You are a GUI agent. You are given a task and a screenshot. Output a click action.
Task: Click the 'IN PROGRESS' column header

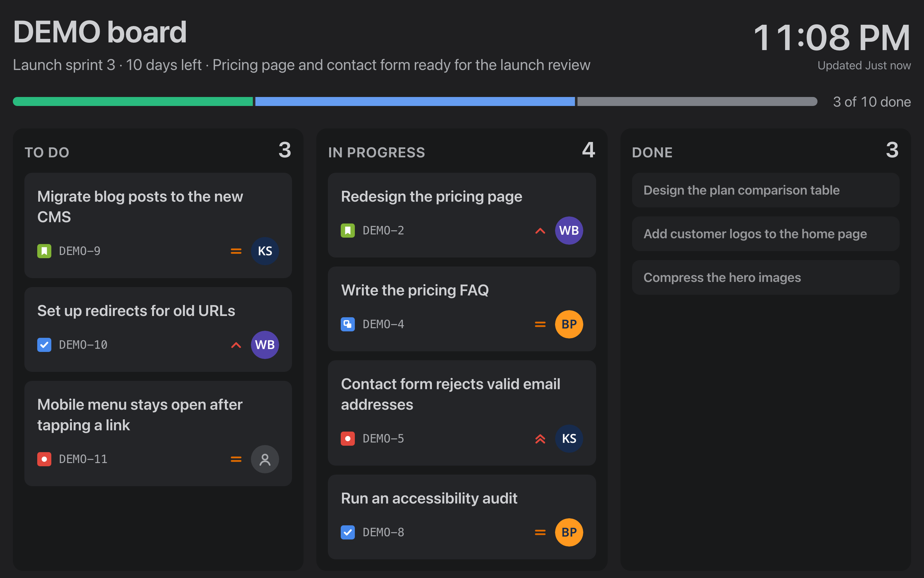tap(376, 153)
